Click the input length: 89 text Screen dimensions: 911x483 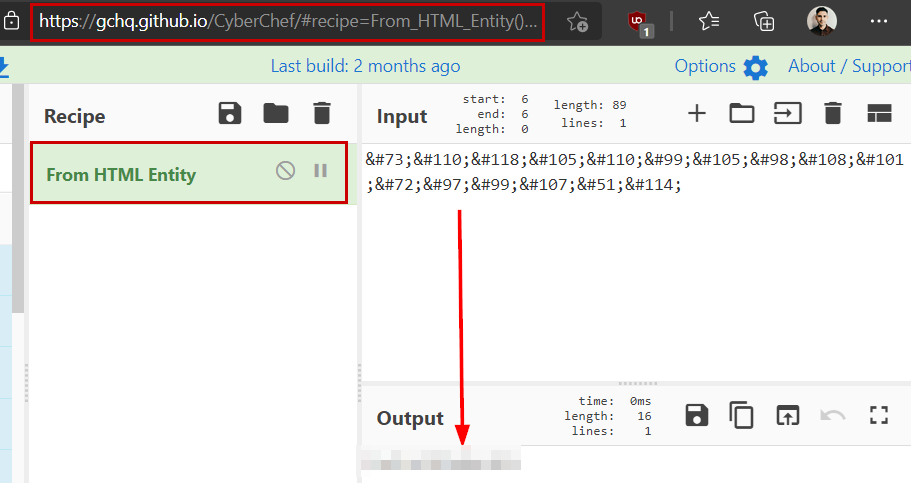590,105
